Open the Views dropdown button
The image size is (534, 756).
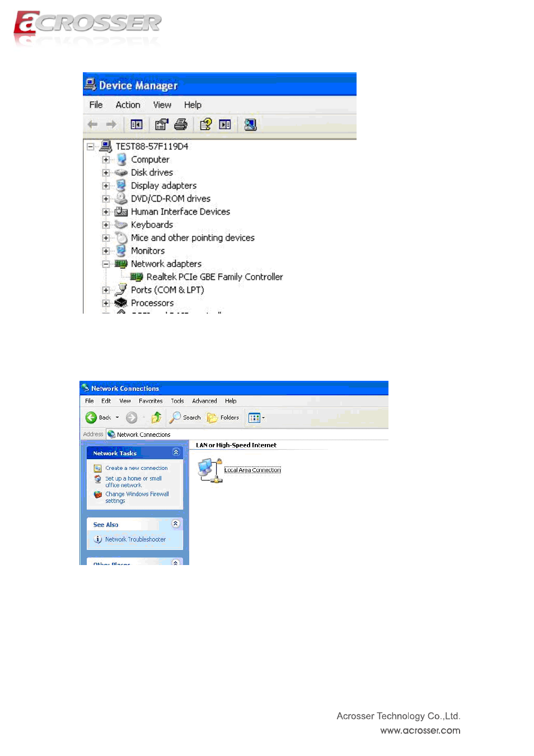(x=256, y=418)
